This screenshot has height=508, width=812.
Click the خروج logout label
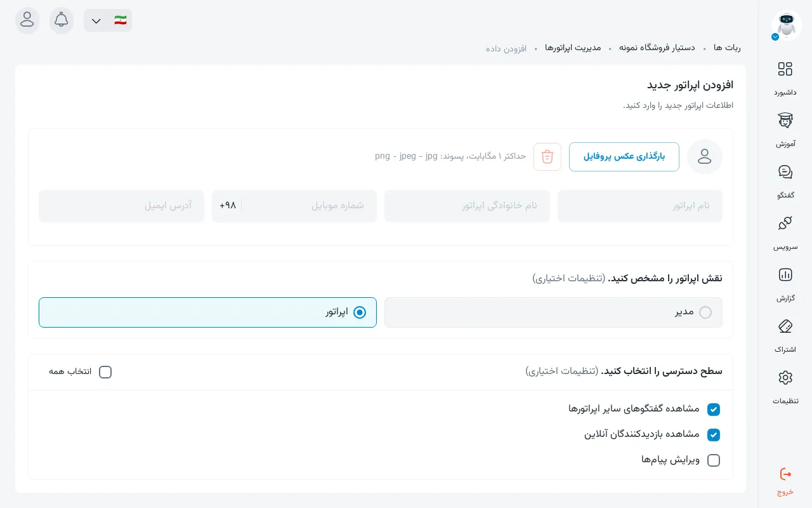tap(785, 491)
